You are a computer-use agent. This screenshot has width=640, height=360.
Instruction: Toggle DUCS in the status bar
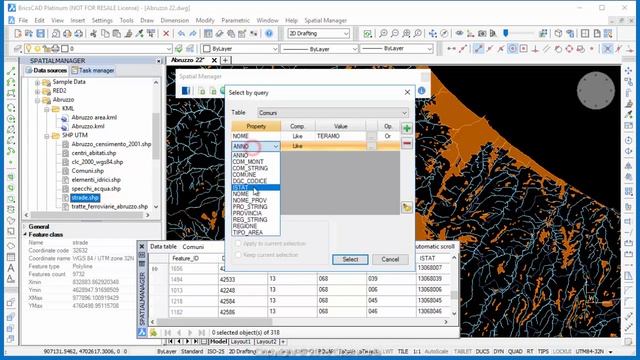pyautogui.click(x=482, y=351)
